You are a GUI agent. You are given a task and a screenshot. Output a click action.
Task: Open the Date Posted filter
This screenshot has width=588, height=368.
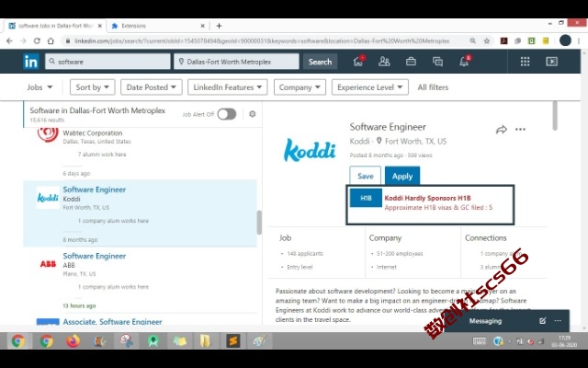[151, 87]
